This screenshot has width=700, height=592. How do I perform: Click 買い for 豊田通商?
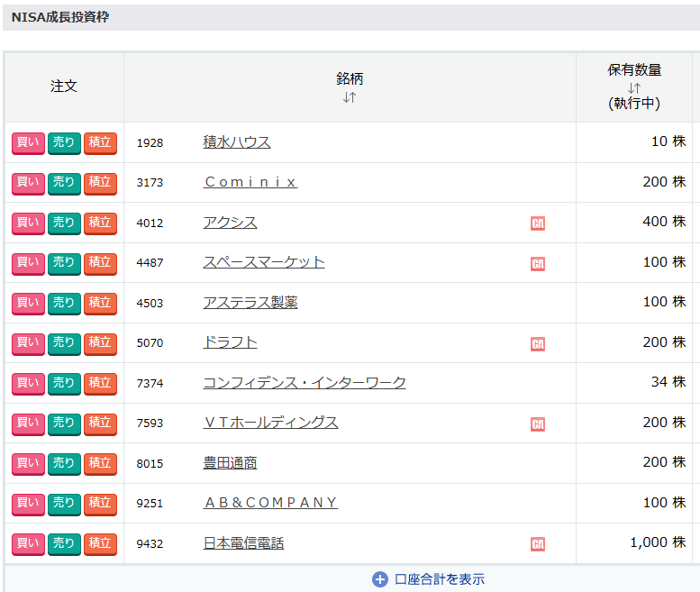(28, 464)
